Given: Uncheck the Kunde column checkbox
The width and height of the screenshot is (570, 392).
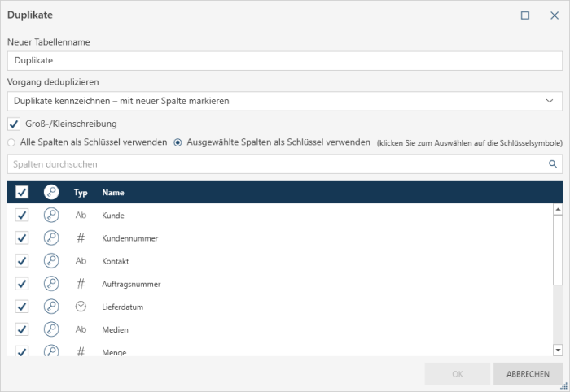Looking at the screenshot, I should tap(22, 216).
